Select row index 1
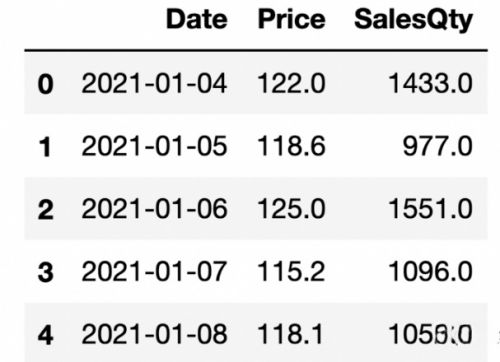The height and width of the screenshot is (362, 500). (45, 147)
